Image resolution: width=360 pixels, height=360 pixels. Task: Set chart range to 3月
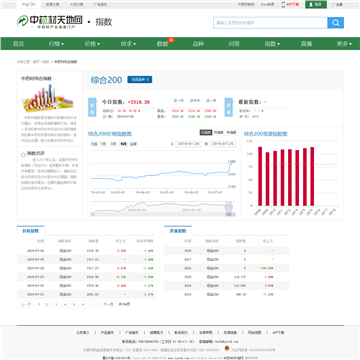113,144
